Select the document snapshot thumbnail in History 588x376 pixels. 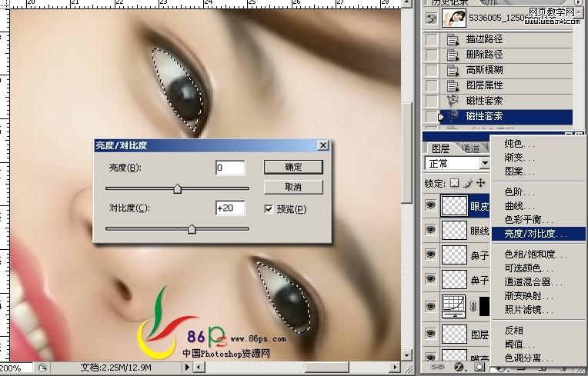click(x=454, y=18)
